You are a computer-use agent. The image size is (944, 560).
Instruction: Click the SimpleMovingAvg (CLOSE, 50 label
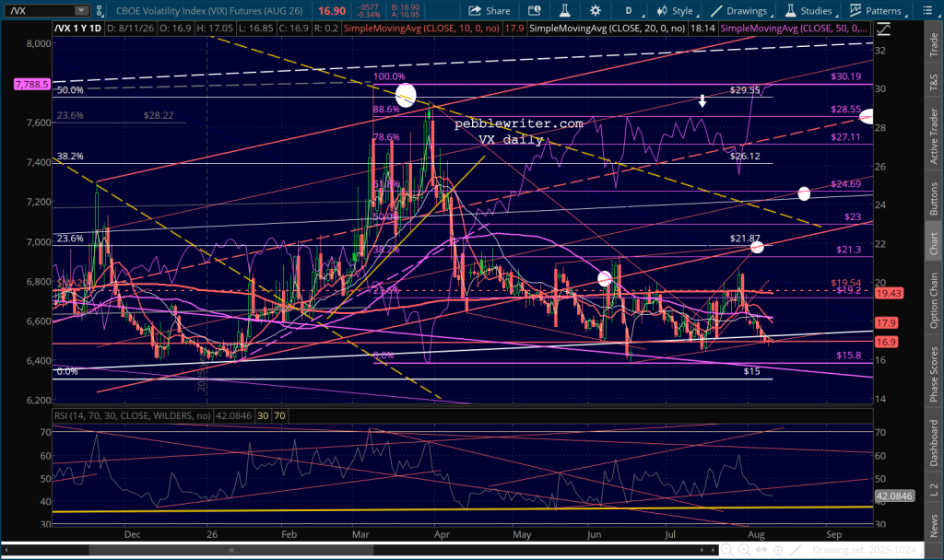pos(794,29)
